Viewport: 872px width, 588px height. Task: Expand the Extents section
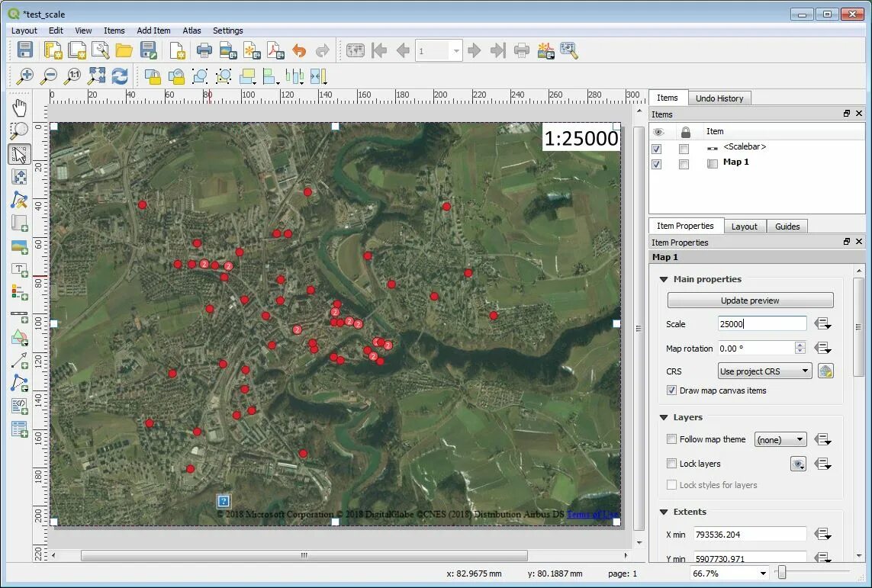(x=664, y=512)
